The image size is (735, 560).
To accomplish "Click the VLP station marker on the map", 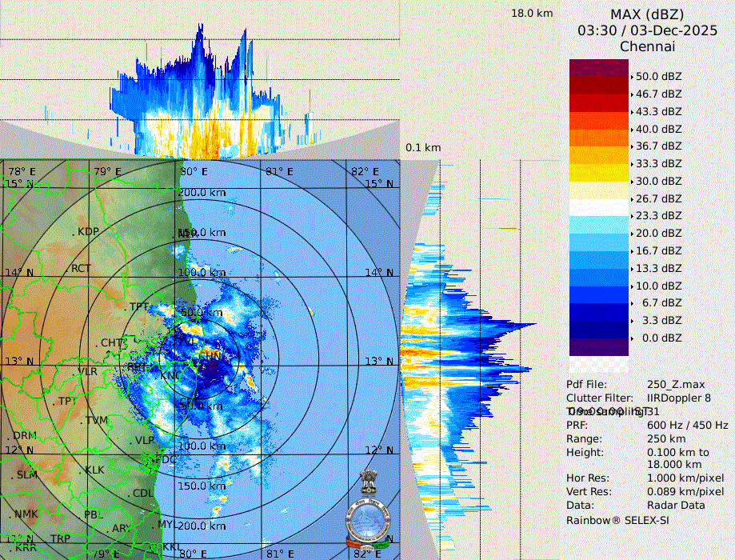I will 142,441.
